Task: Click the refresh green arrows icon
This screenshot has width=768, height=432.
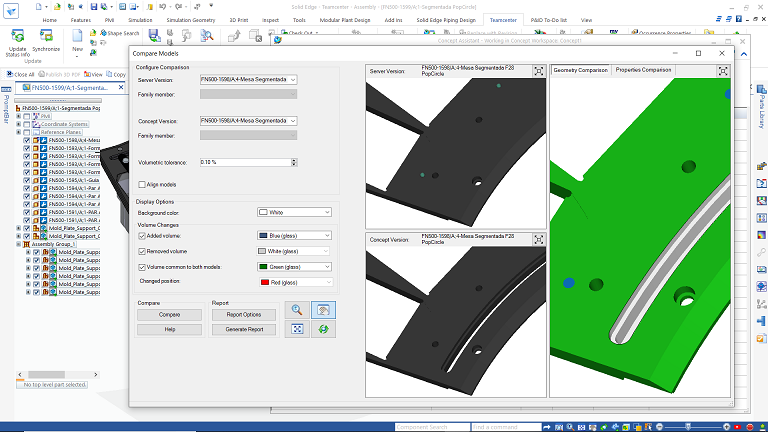Action: [323, 329]
